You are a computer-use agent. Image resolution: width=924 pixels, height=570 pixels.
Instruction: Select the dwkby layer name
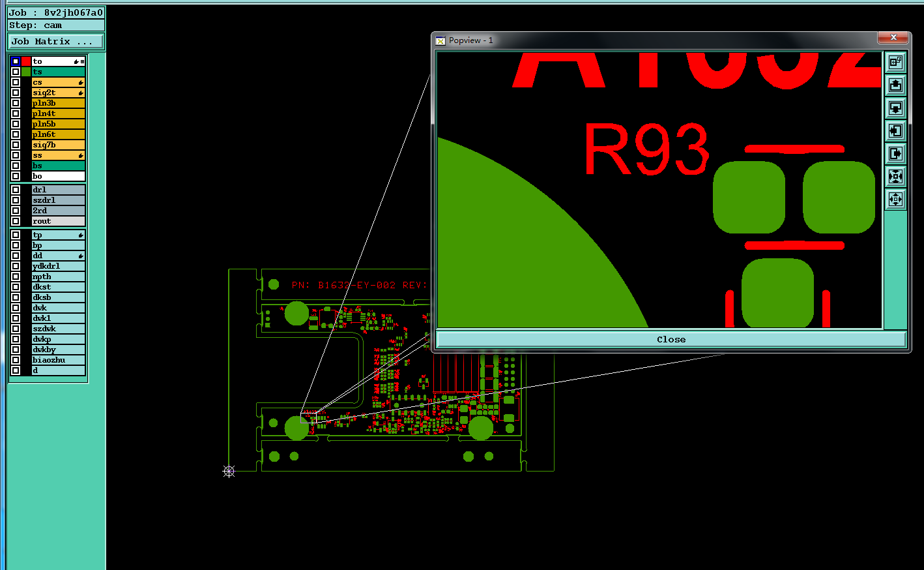point(59,350)
